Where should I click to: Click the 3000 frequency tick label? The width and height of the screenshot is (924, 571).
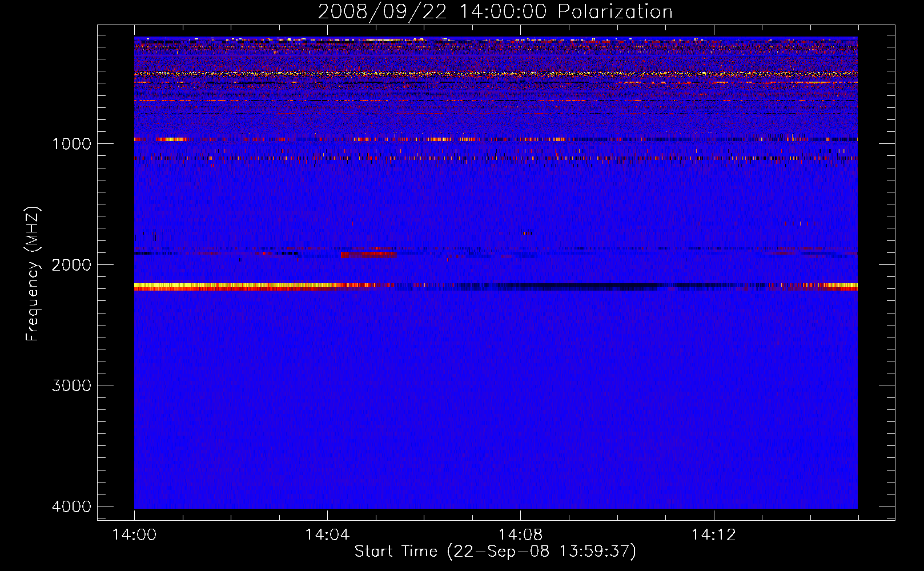71,385
